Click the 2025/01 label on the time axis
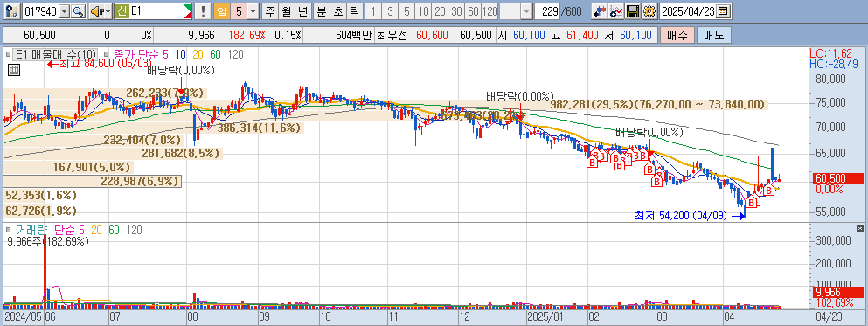Image resolution: width=868 pixels, height=326 pixels. pyautogui.click(x=545, y=317)
